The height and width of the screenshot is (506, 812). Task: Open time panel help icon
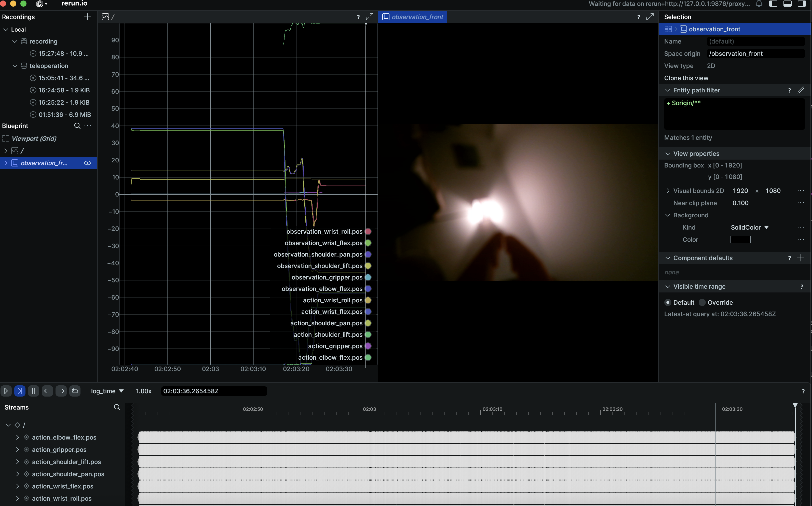pyautogui.click(x=803, y=391)
